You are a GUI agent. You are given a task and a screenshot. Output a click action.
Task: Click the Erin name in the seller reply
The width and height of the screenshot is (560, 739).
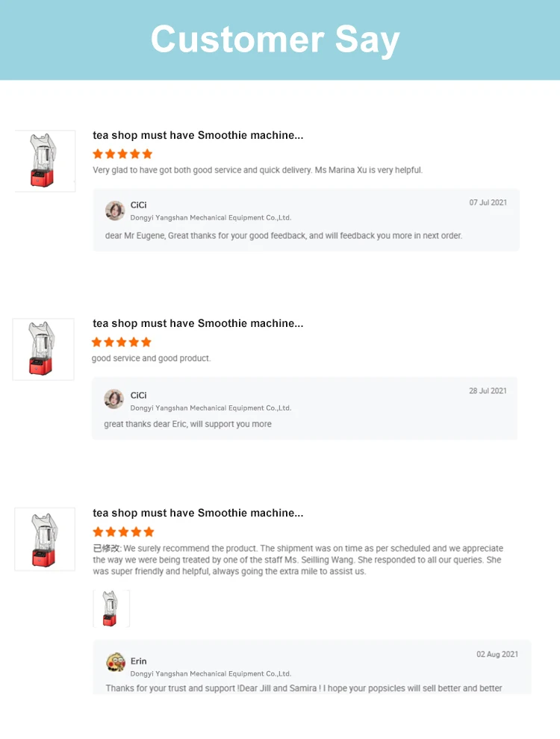pos(139,661)
